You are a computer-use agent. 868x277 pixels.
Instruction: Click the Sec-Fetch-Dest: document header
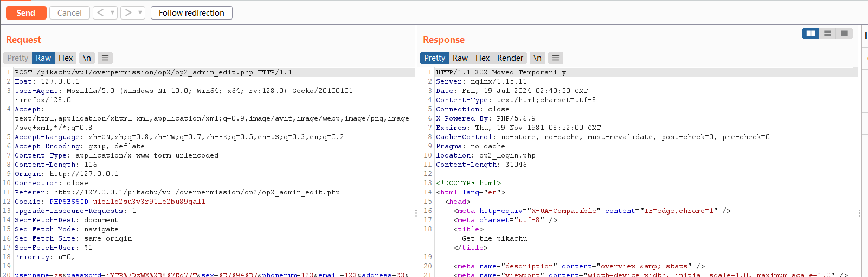pos(67,220)
